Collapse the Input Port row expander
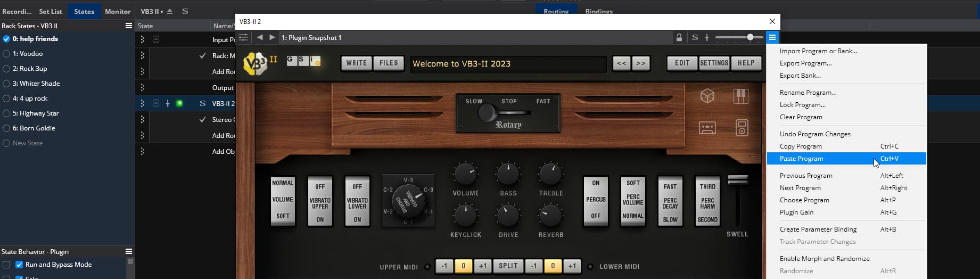Viewport: 980px width, 279px height. pos(156,39)
